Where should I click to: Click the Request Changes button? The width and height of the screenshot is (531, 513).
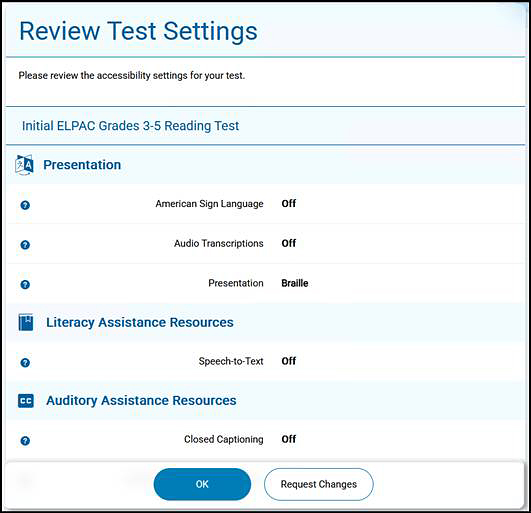319,484
